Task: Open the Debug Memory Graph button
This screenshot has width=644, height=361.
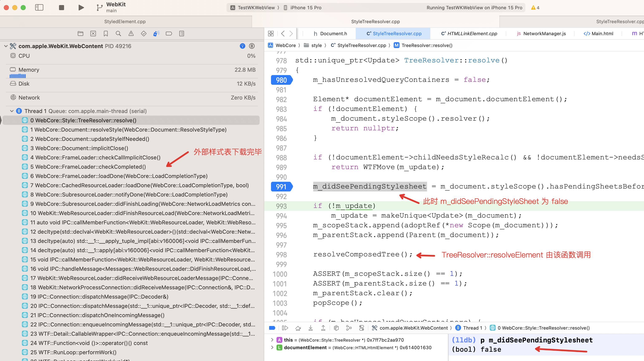Action: [x=349, y=328]
